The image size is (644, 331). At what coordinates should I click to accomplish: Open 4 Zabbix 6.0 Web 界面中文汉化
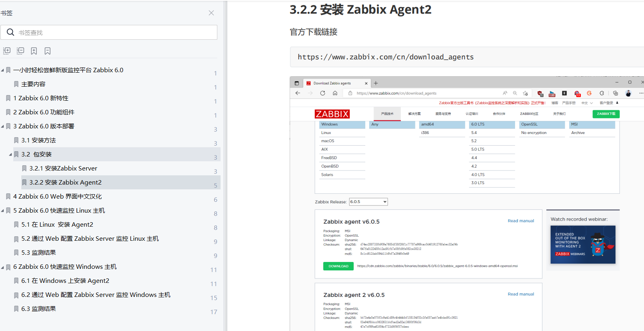tap(57, 196)
